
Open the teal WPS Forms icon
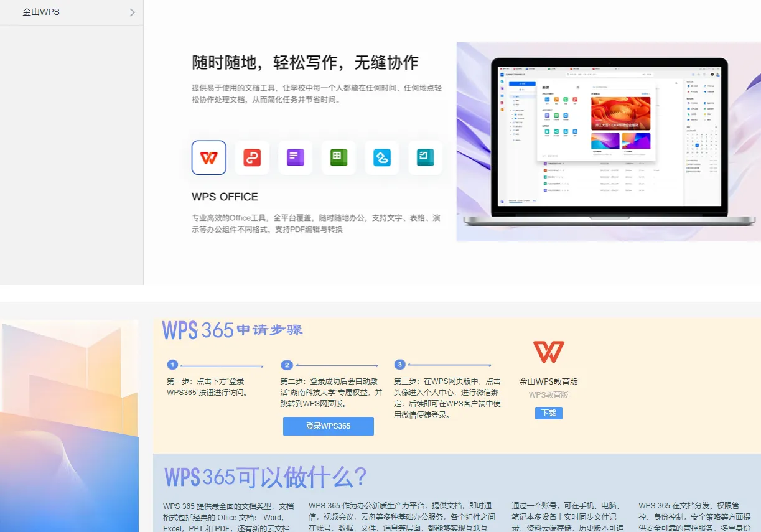[424, 157]
